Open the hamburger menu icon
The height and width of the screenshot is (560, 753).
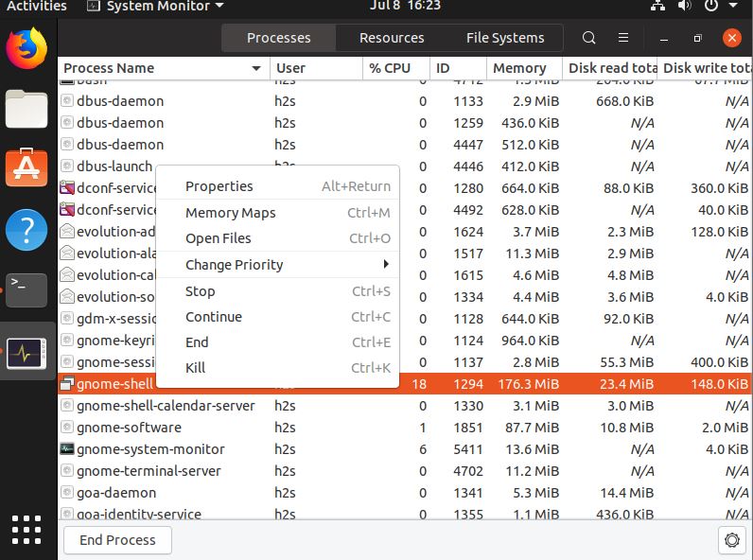pos(622,38)
